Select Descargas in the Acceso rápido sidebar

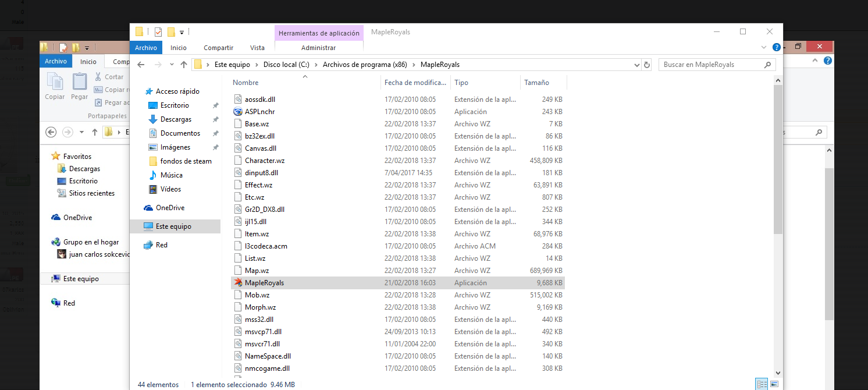[x=175, y=119]
